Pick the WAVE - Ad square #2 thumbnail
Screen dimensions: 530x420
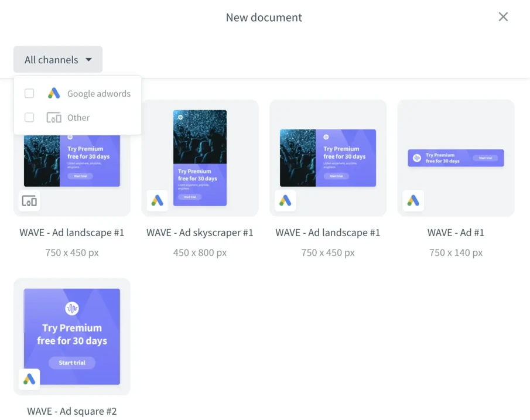tap(72, 336)
